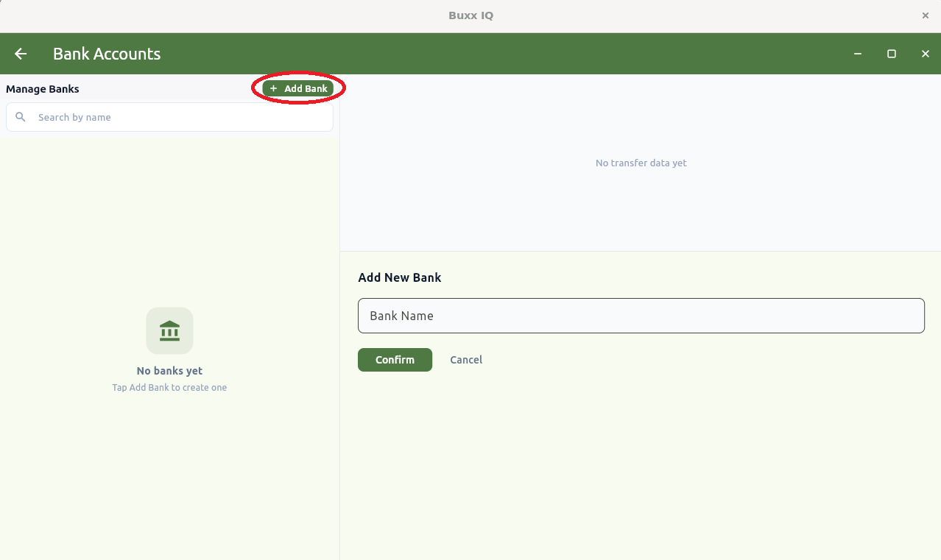Click the 'No transfer data yet' text

[641, 163]
